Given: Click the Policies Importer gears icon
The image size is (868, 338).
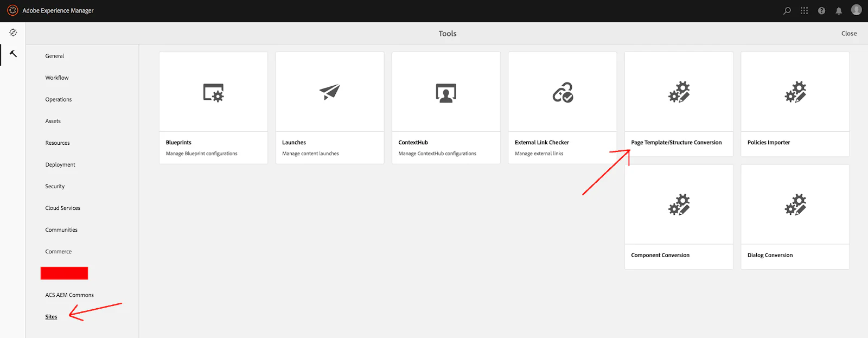Looking at the screenshot, I should coord(795,92).
